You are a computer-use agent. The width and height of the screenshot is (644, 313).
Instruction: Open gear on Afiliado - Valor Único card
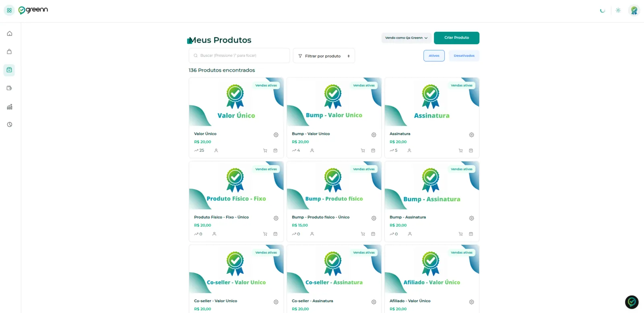click(472, 302)
